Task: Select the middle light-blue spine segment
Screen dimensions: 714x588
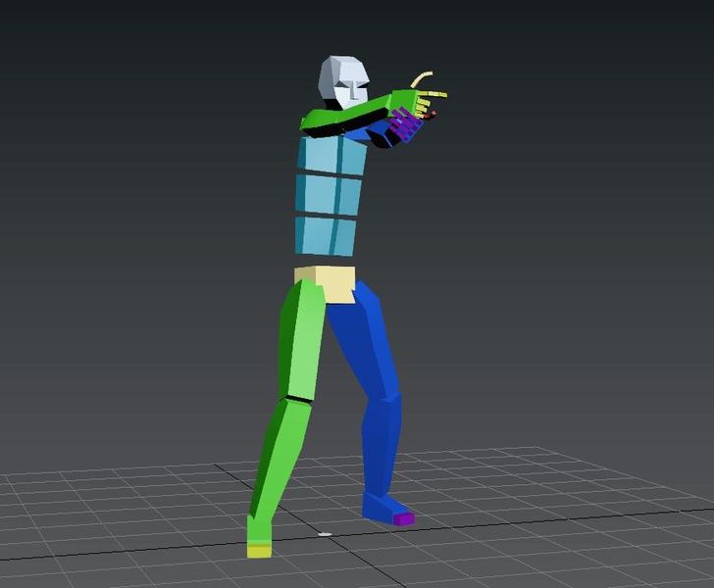Action: pos(329,195)
